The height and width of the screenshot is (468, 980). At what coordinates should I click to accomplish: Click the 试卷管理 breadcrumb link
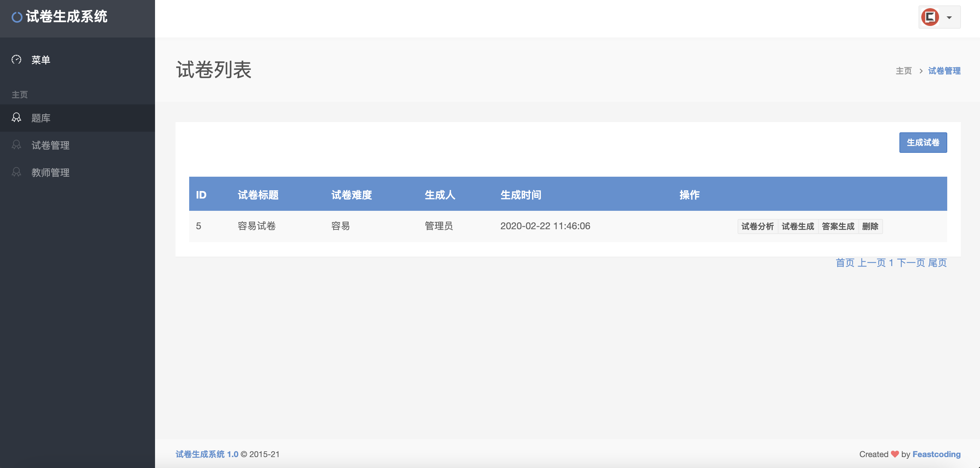click(944, 71)
